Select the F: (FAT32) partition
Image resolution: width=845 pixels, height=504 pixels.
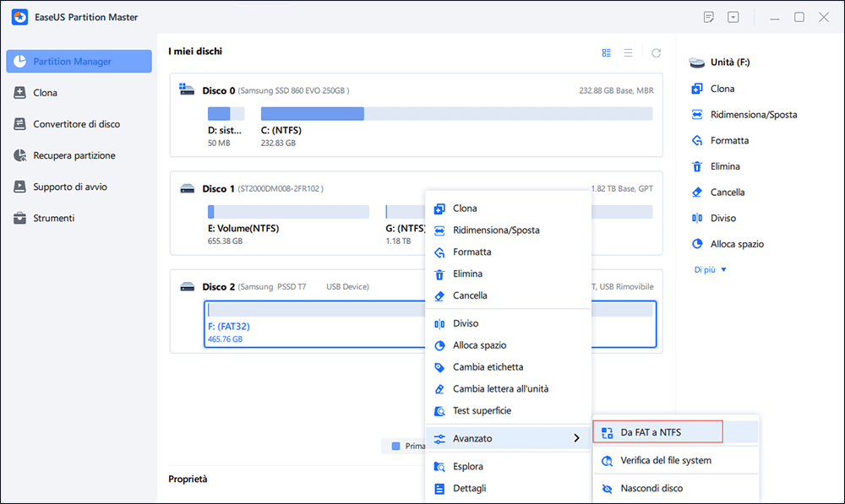coord(430,324)
